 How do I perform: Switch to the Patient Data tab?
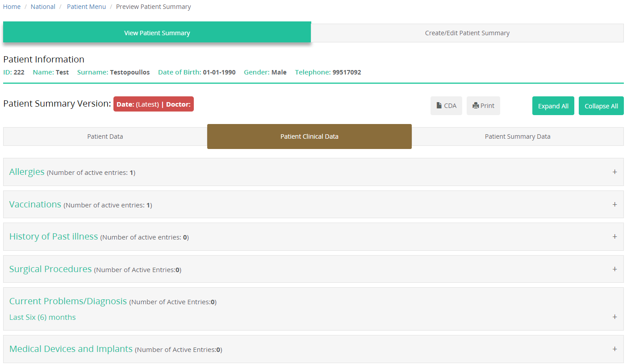105,136
